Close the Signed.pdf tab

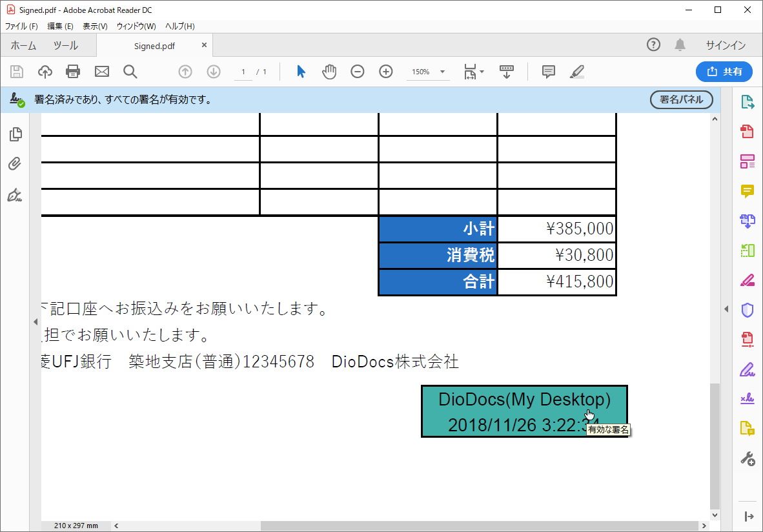tap(205, 45)
